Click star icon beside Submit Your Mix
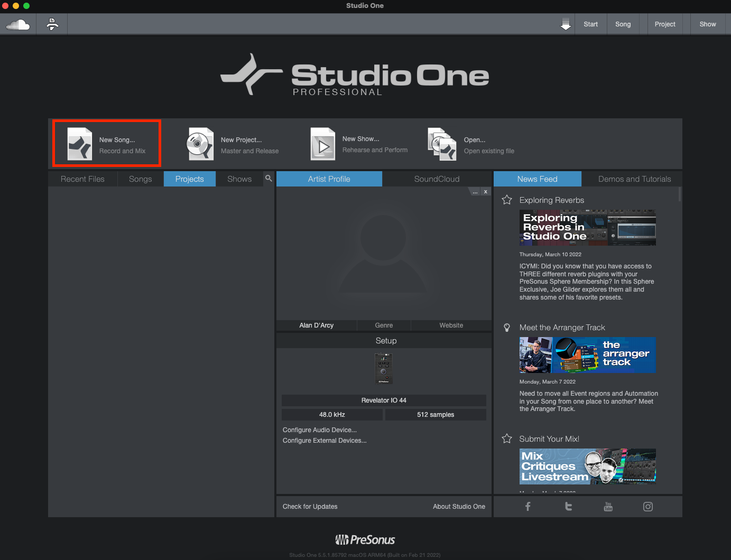 [x=507, y=438]
